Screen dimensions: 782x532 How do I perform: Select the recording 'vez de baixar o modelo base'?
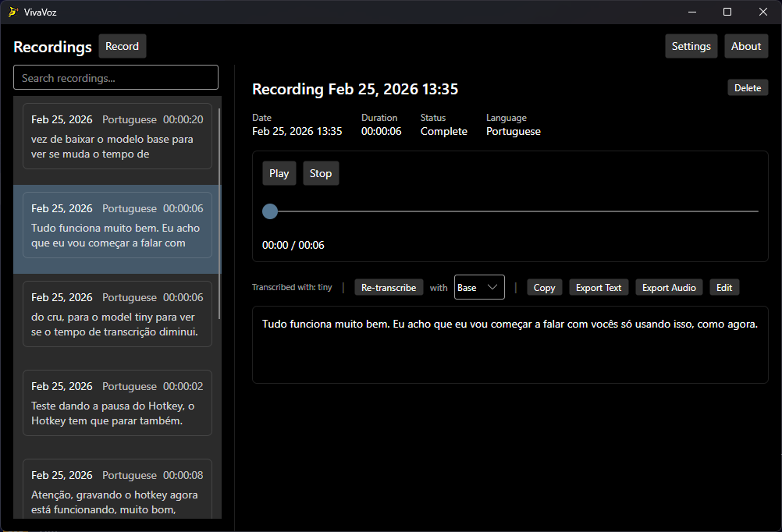[117, 137]
